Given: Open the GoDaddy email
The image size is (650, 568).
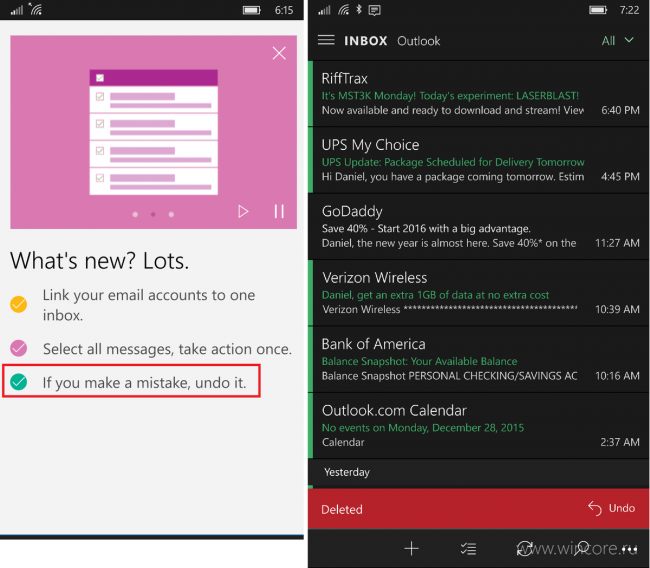Looking at the screenshot, I should point(478,226).
